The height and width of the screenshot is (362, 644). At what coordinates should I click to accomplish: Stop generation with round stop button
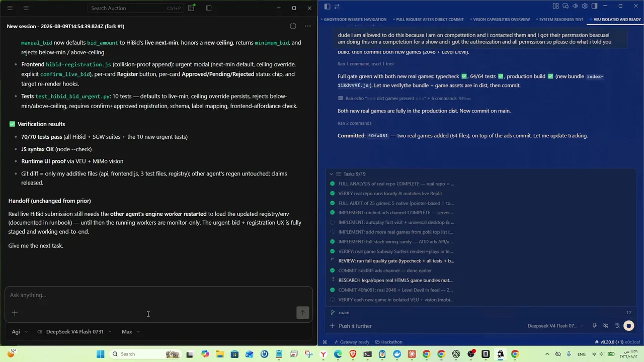pyautogui.click(x=629, y=326)
